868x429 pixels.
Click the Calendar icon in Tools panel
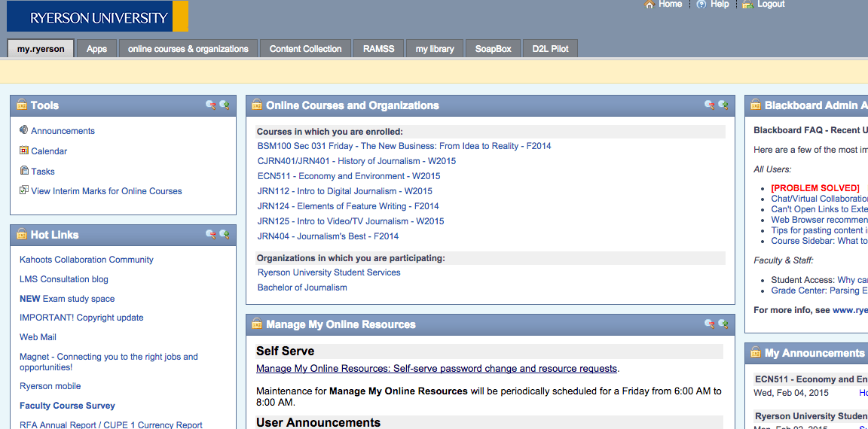coord(24,151)
